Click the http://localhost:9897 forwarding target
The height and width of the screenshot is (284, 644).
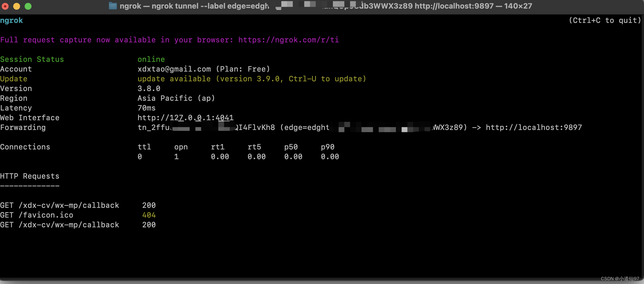pyautogui.click(x=534, y=127)
